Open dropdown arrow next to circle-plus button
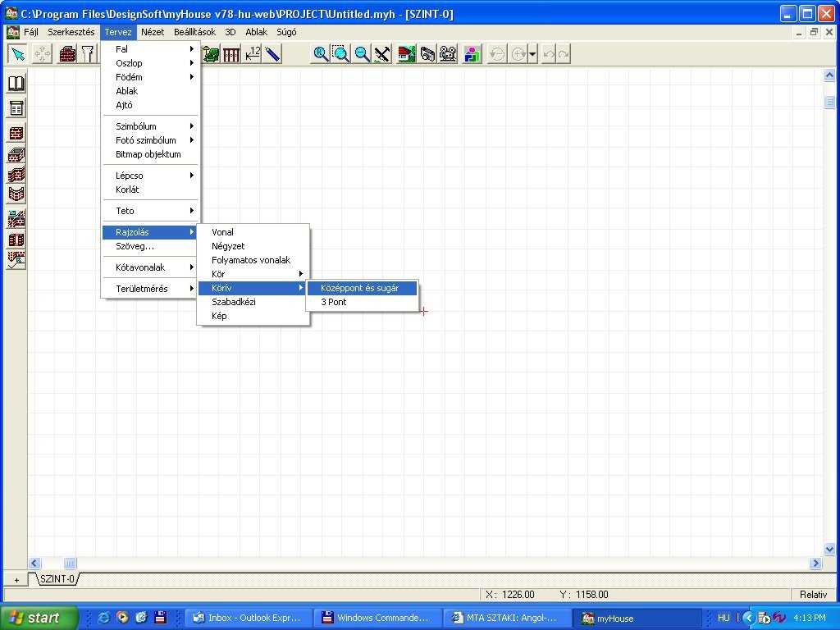840x630 pixels. [x=532, y=54]
